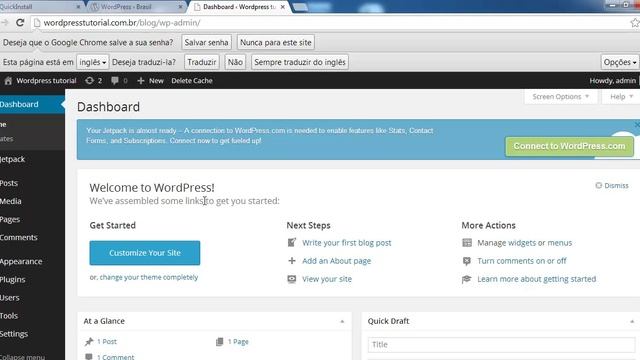This screenshot has width=640, height=360.
Task: Open the Comments sidebar menu
Action: point(32,237)
